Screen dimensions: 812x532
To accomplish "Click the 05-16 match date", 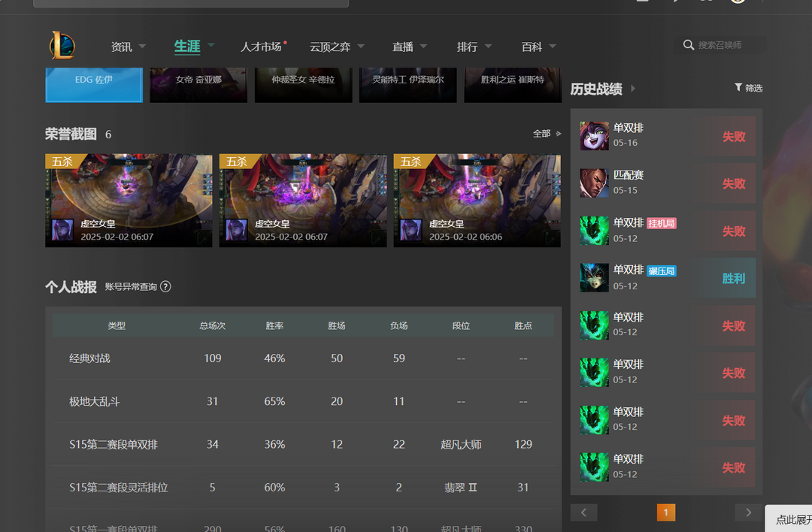I will point(625,143).
